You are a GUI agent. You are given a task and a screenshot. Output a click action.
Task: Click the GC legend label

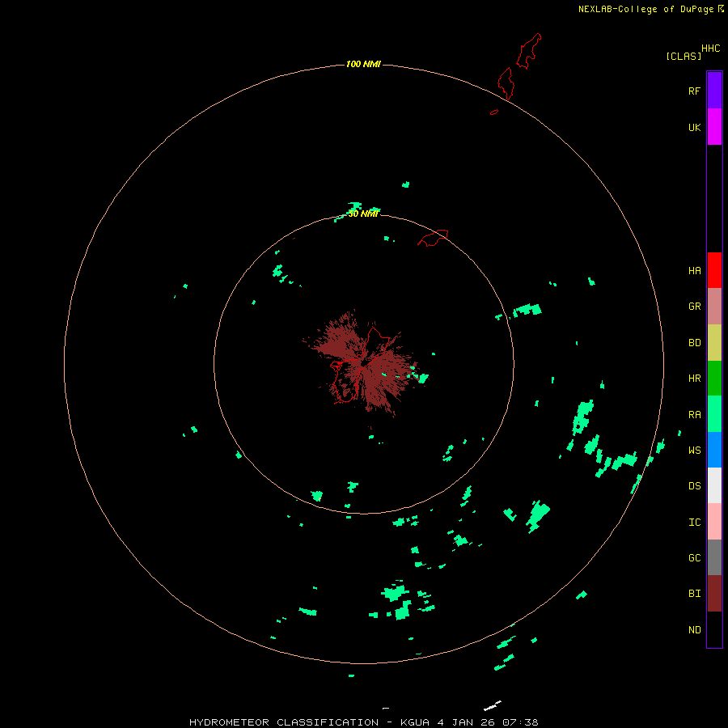(694, 558)
